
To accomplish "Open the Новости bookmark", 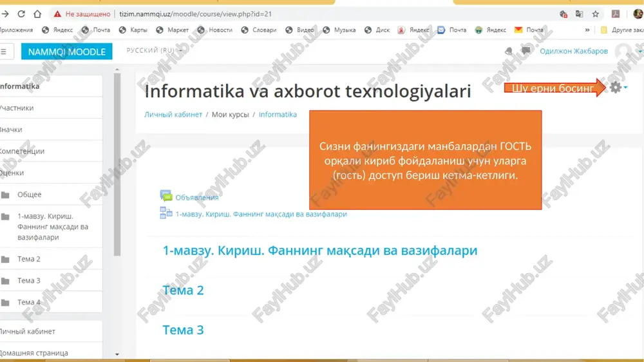I will coord(215,30).
